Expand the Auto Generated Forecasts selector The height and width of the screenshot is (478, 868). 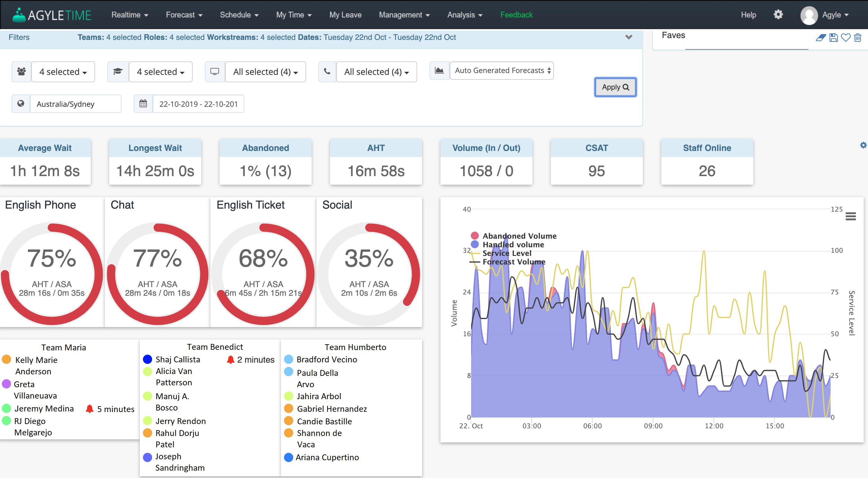(x=501, y=71)
